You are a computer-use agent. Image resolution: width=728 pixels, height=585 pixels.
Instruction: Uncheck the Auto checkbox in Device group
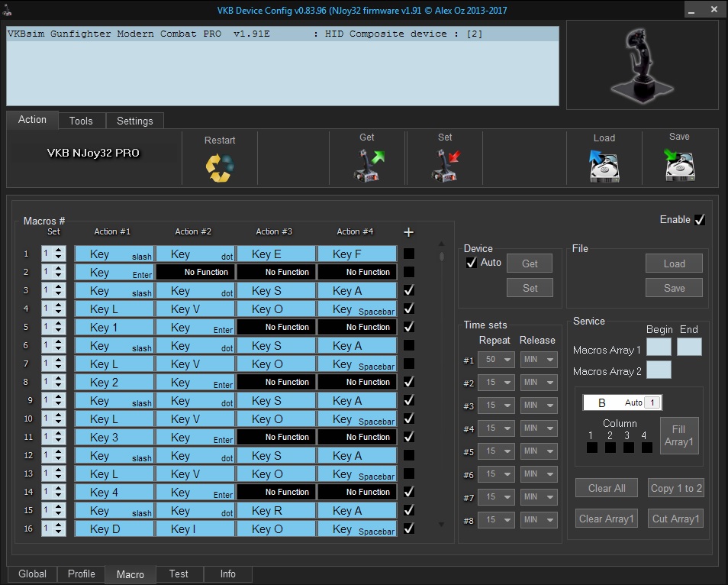[x=472, y=263]
